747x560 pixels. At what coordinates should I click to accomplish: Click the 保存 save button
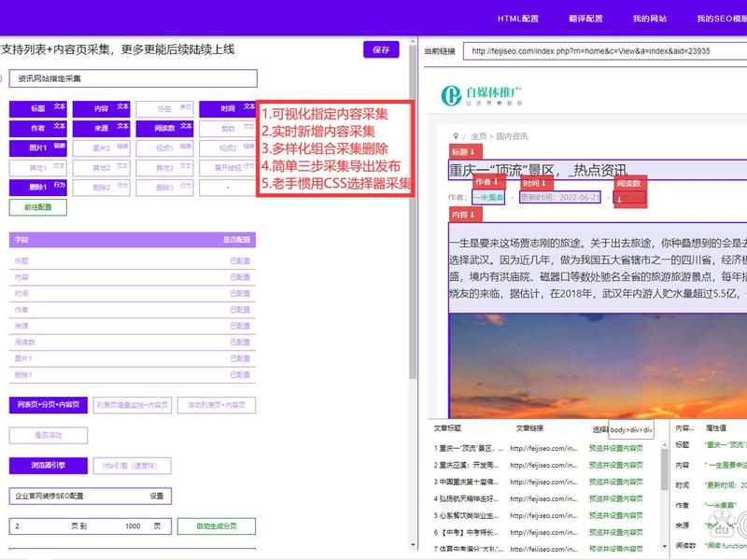(381, 49)
